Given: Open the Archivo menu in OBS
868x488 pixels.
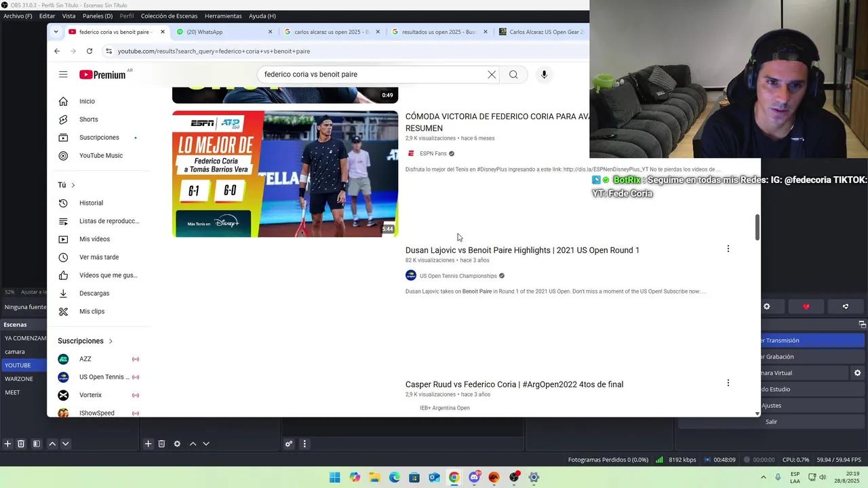Looking at the screenshot, I should (x=18, y=16).
